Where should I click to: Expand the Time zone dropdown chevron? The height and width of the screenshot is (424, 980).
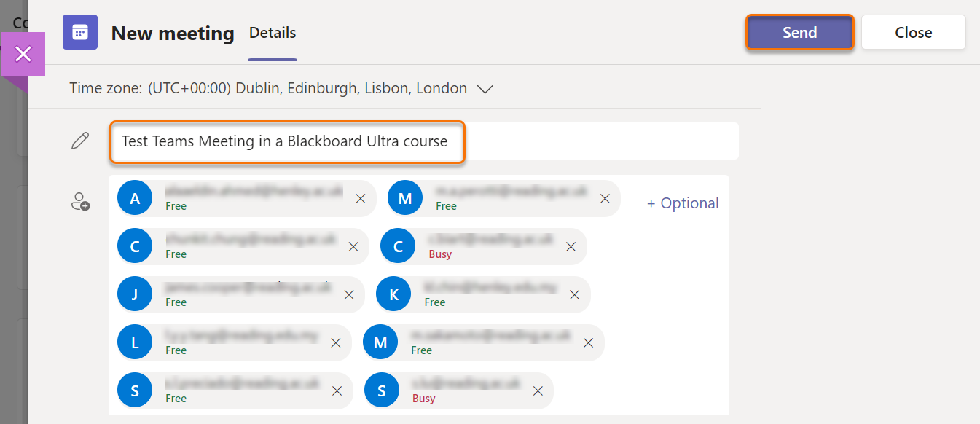pos(485,89)
